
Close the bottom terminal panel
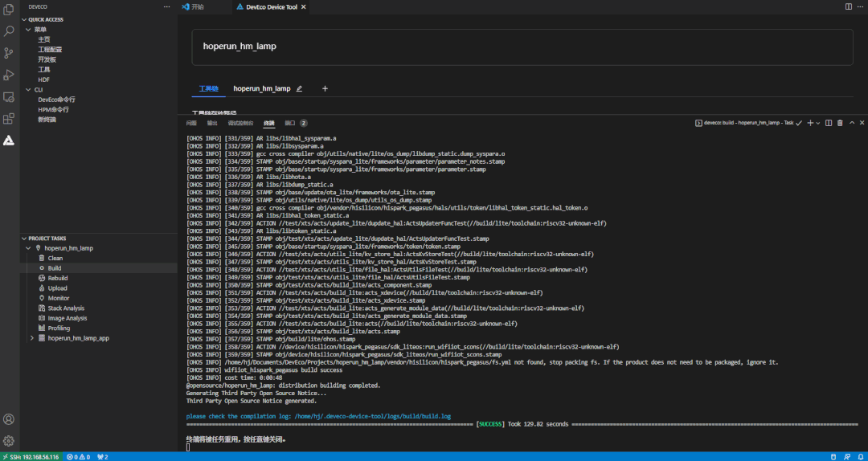[862, 123]
